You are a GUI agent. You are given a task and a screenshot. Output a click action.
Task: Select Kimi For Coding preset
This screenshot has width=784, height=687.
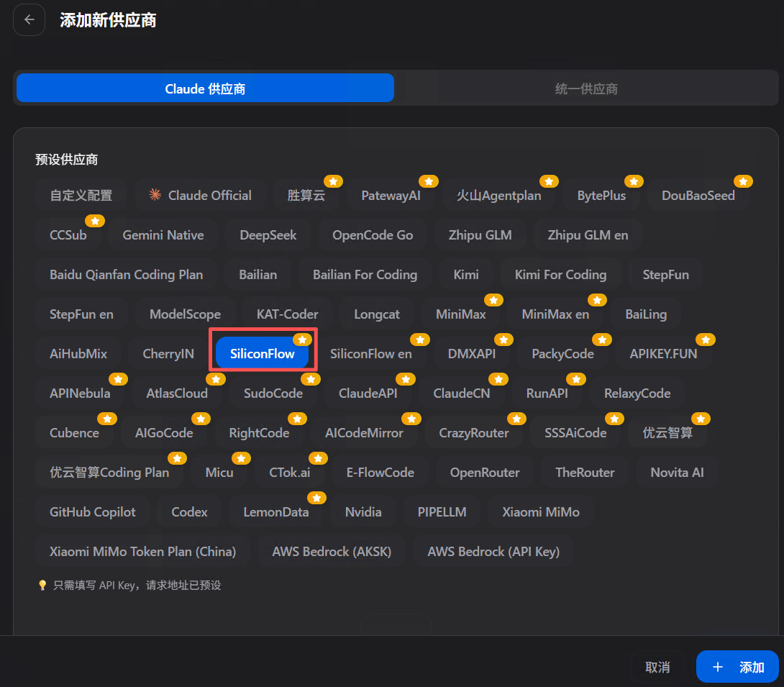pos(560,274)
